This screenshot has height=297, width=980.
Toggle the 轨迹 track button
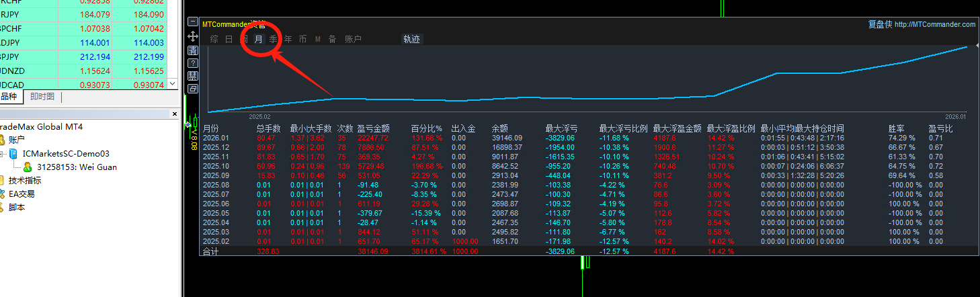coord(411,39)
